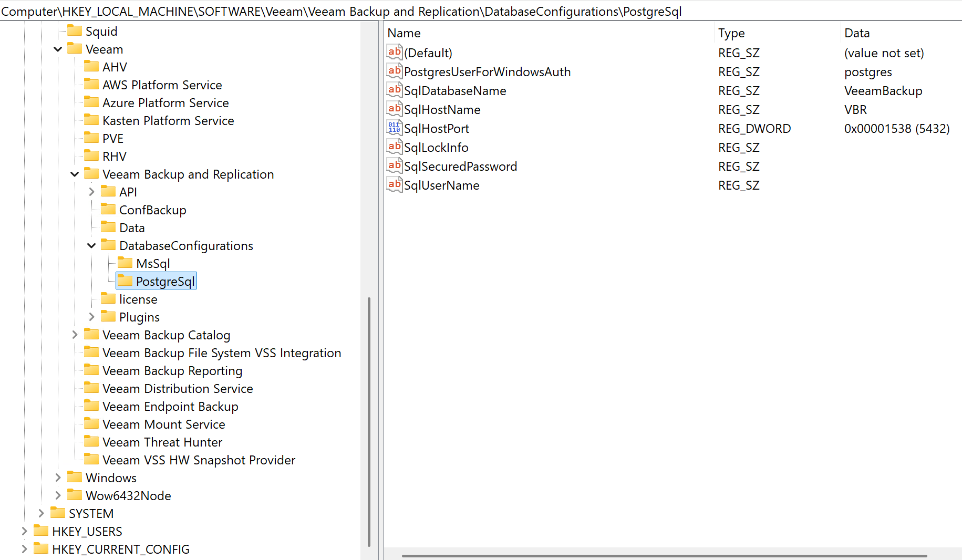
Task: Expand the Veeam Backup Catalog key
Action: (x=75, y=335)
